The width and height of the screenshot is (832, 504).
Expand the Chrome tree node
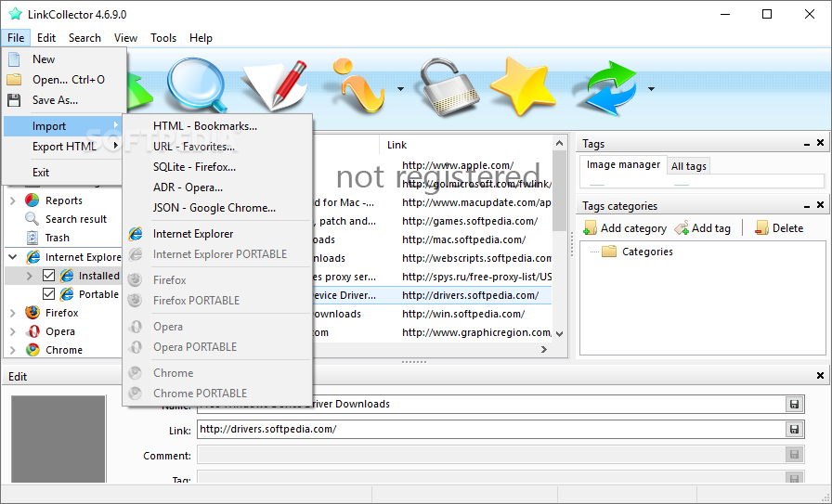coord(13,350)
